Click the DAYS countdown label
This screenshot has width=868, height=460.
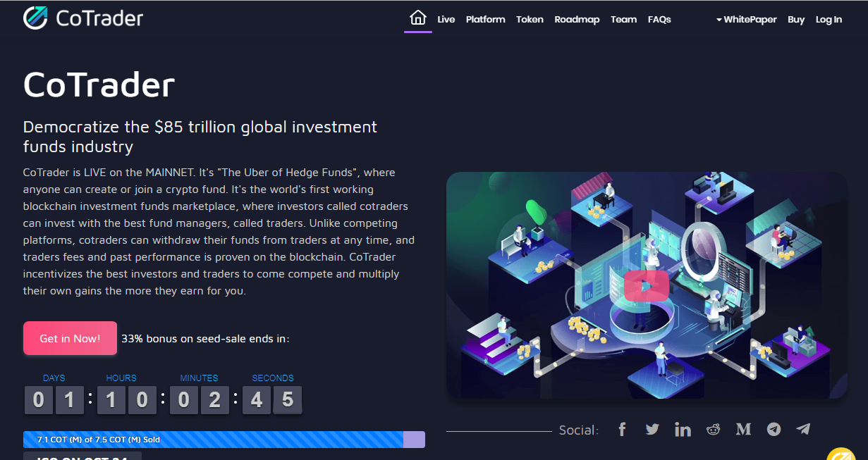[x=54, y=378]
